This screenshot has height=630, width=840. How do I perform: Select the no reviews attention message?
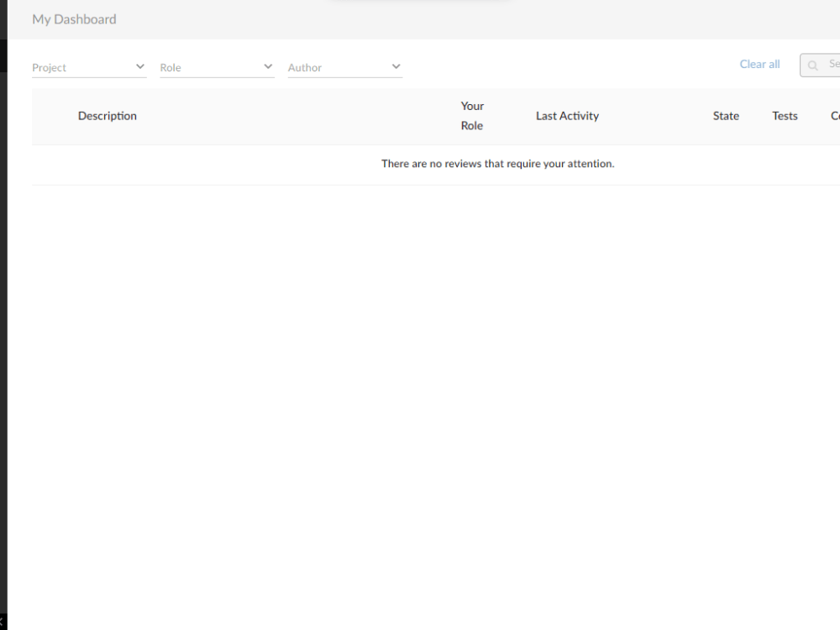point(497,163)
